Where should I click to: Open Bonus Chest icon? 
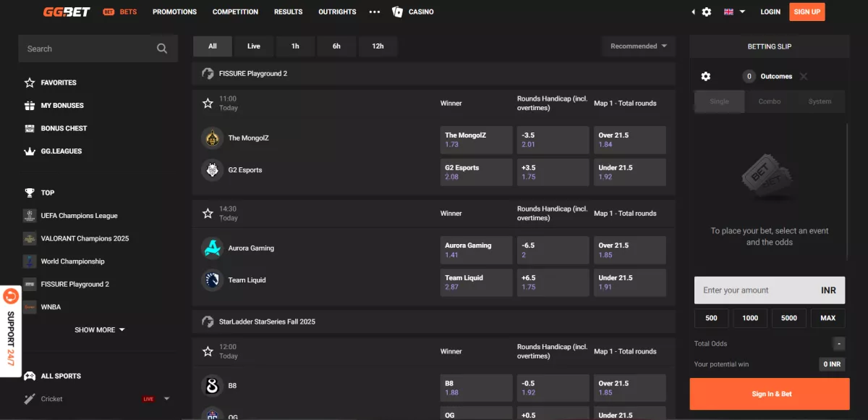coord(30,128)
